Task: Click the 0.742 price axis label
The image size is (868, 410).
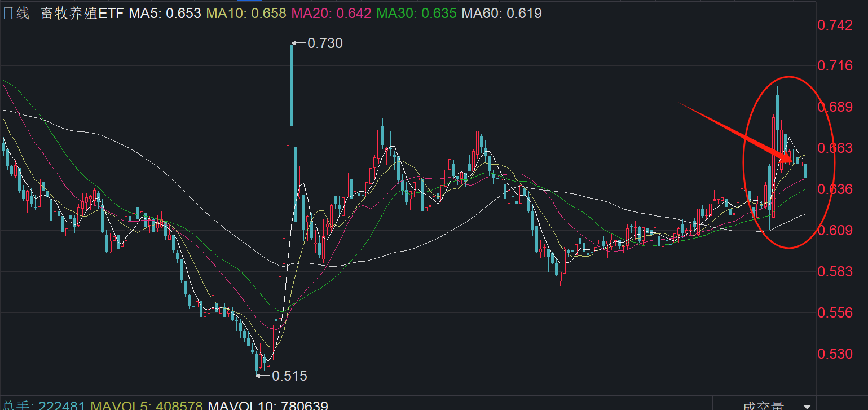Action: click(x=835, y=25)
